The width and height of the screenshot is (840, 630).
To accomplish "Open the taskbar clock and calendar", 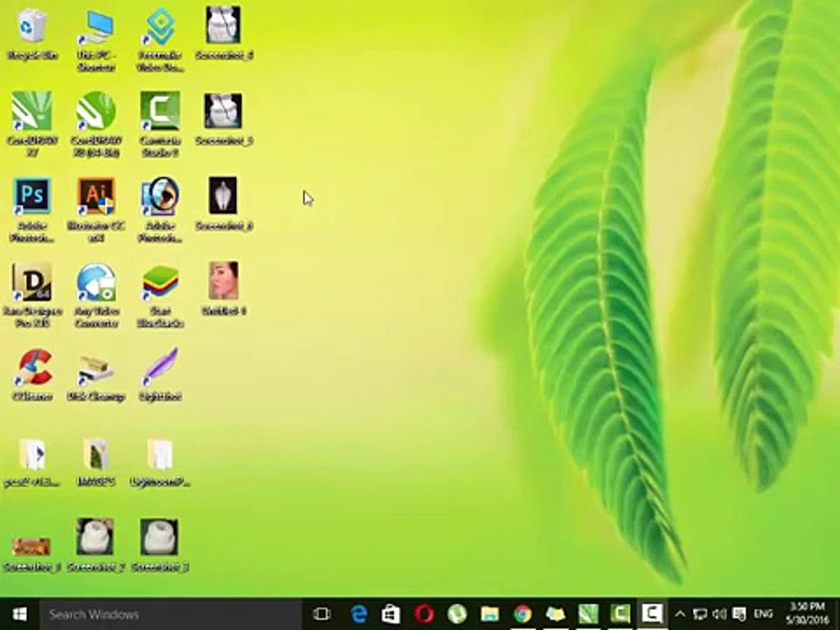I will tap(807, 614).
